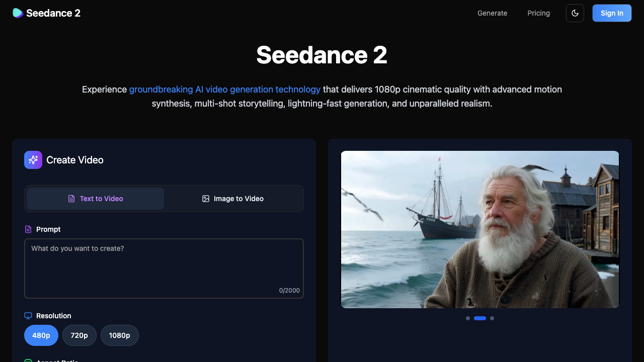This screenshot has width=644, height=362.
Task: Open the Generate page from the navbar
Action: point(492,13)
